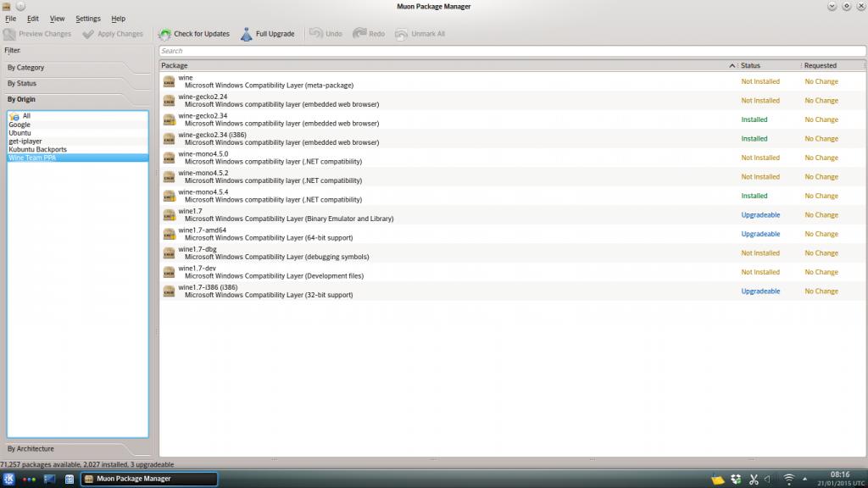Open the Help menu
Image resolution: width=868 pixels, height=488 pixels.
pos(118,19)
